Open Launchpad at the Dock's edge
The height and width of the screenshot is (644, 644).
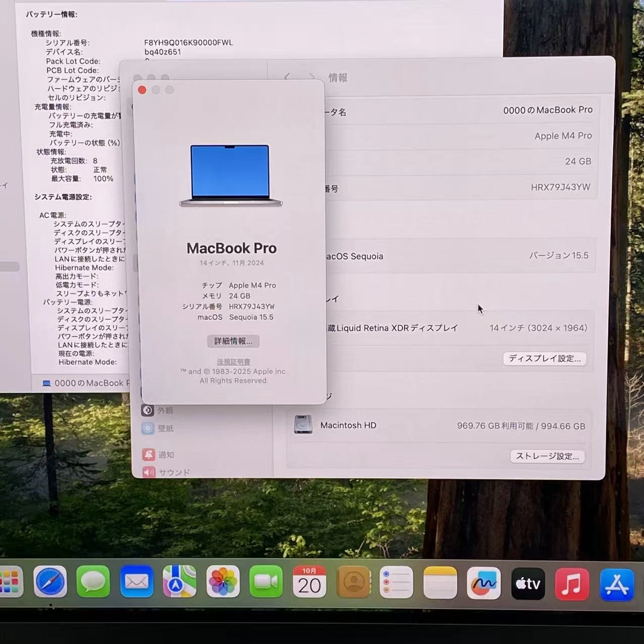(10, 581)
